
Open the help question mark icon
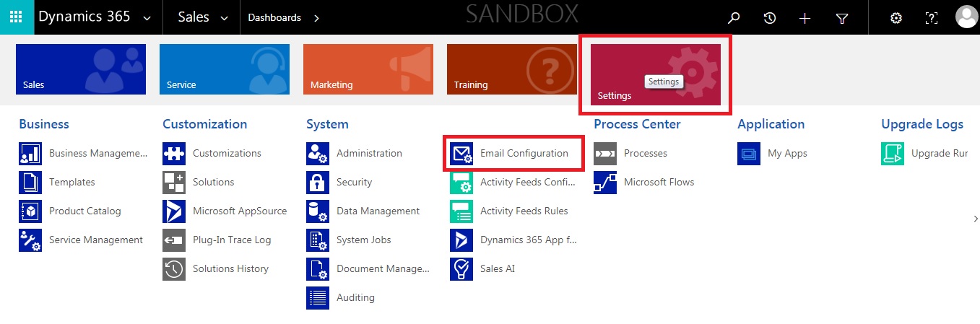coord(932,18)
